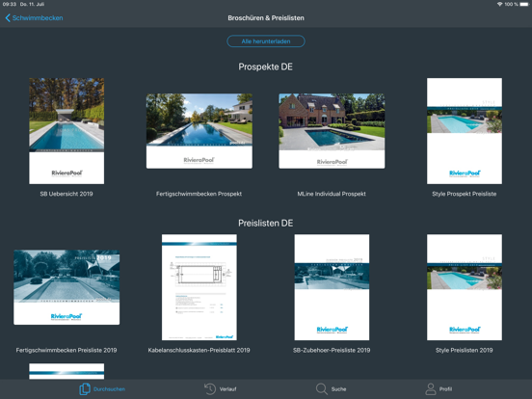Tap the MLine Individual Prospekt caption
This screenshot has height=399, width=532.
(x=332, y=194)
